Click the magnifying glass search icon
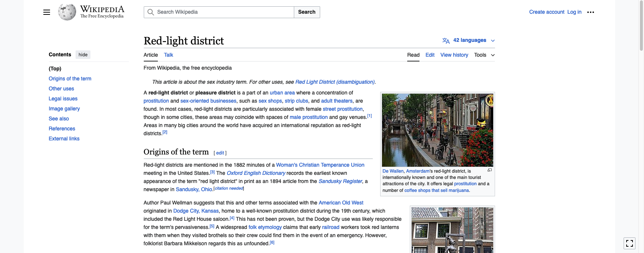The image size is (644, 253). click(x=150, y=12)
